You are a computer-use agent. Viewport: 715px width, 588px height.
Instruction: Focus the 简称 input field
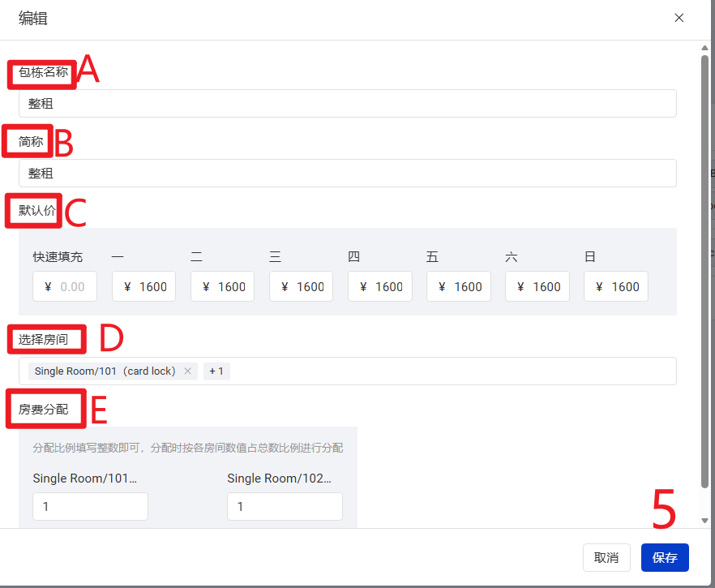pyautogui.click(x=347, y=174)
